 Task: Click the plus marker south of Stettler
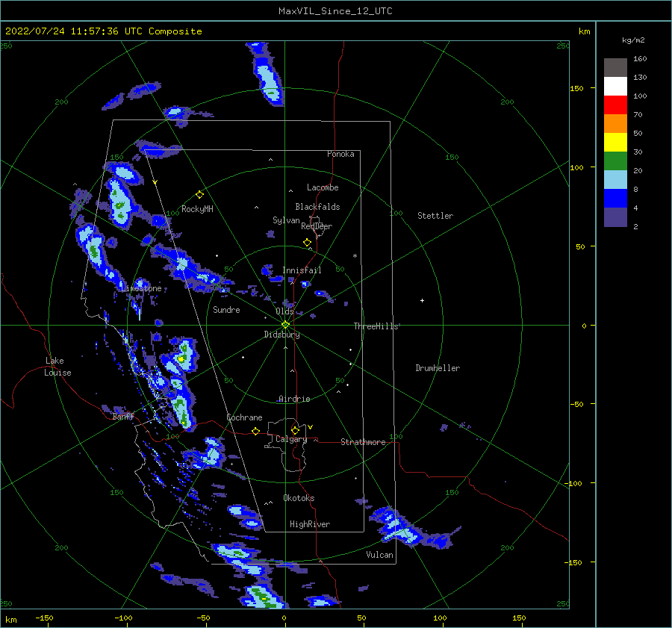coord(422,300)
